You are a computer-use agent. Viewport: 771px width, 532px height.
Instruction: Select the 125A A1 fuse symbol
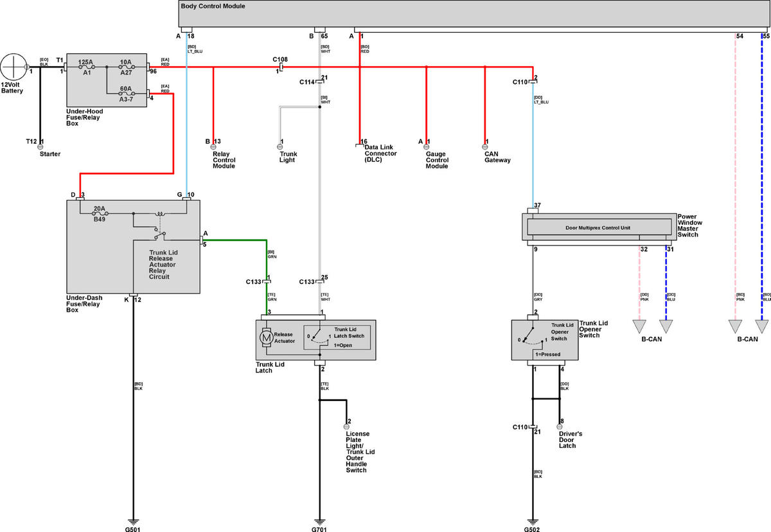(86, 67)
